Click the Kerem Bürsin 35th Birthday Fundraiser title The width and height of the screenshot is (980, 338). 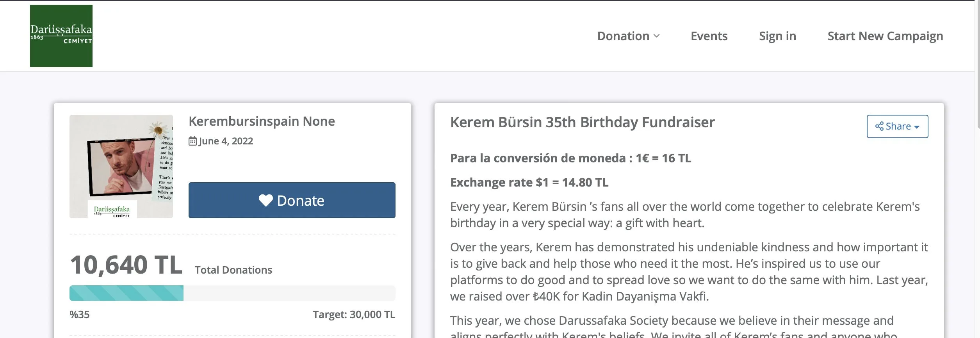(x=582, y=123)
